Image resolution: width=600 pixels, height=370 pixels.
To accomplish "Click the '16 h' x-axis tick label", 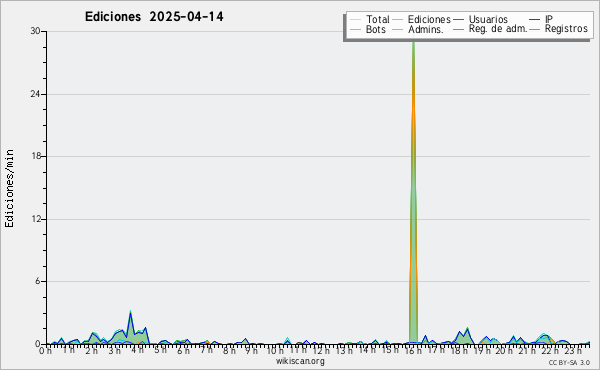I will (x=413, y=350).
